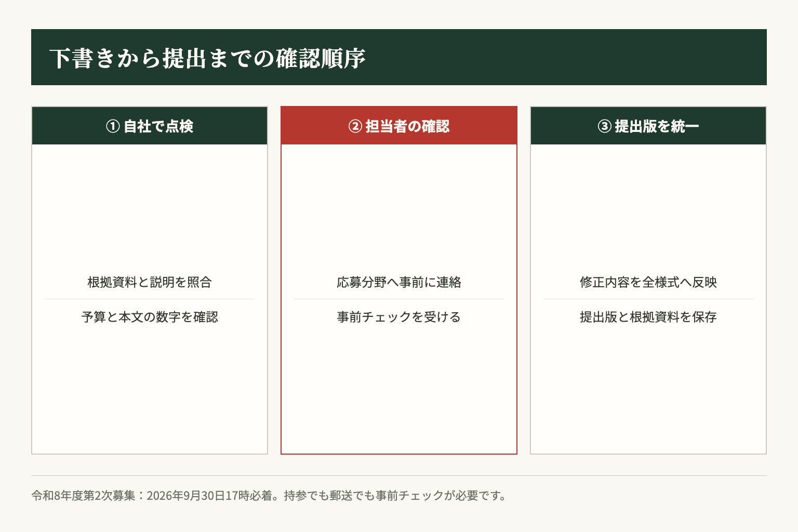
Task: Select the text 修正内容を全様式へ反映
Action: (648, 282)
